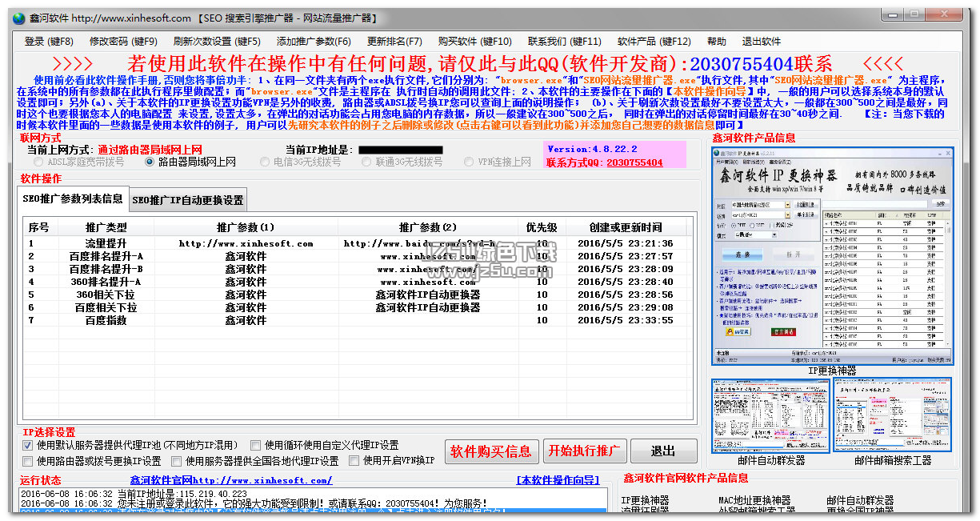Switch to the SEO推广IP自动更换设置 tab
This screenshot has height=521, width=980.
[187, 200]
